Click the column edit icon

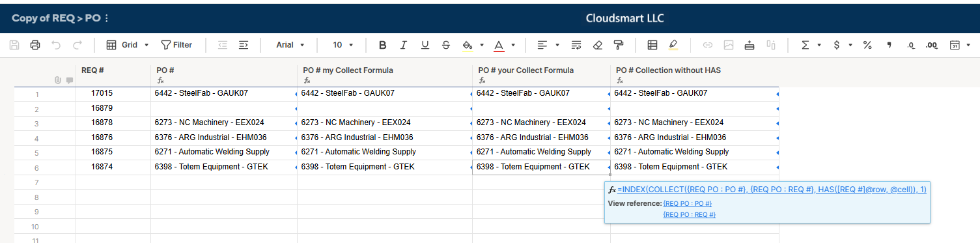771,45
